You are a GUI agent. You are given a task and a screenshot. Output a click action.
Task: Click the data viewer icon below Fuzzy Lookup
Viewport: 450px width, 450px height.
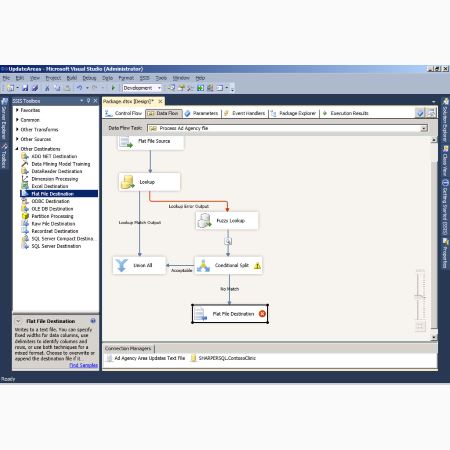click(x=228, y=241)
